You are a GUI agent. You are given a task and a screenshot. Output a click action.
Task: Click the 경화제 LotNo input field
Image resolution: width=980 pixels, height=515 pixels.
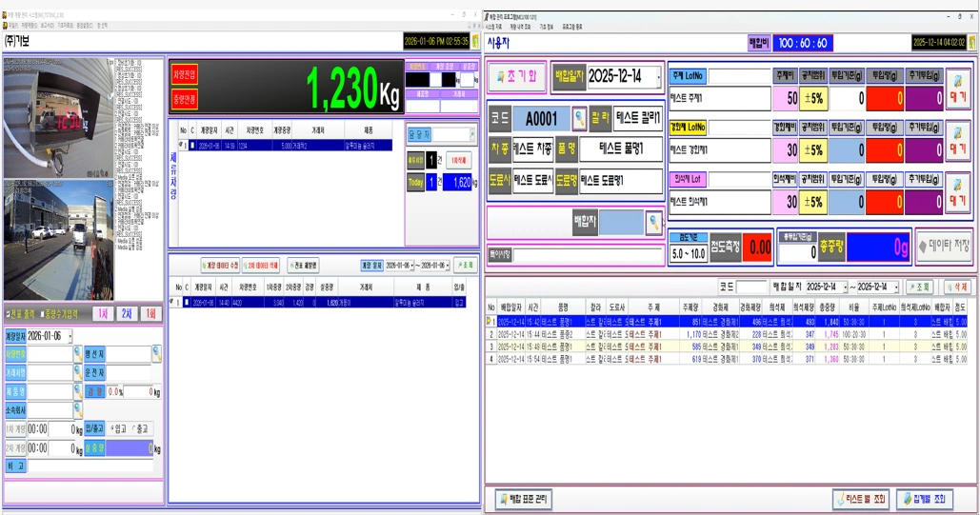pyautogui.click(x=739, y=127)
